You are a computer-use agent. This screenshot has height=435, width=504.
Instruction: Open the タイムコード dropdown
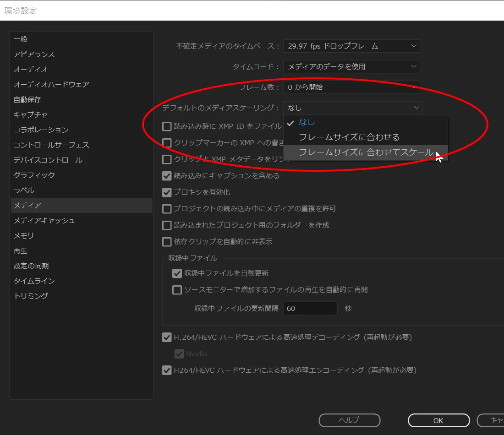click(x=351, y=66)
